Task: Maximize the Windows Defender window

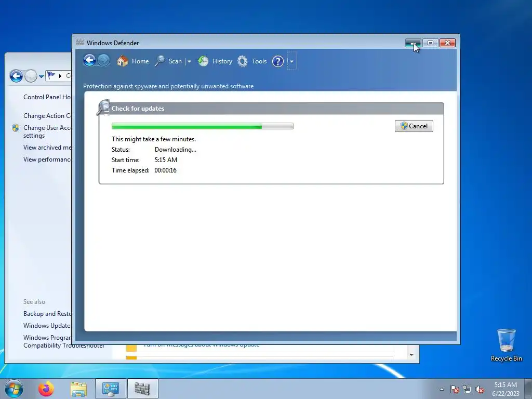Action: point(430,43)
